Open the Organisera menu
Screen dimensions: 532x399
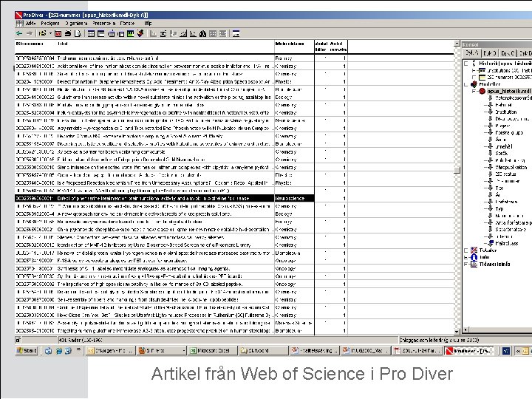click(76, 23)
